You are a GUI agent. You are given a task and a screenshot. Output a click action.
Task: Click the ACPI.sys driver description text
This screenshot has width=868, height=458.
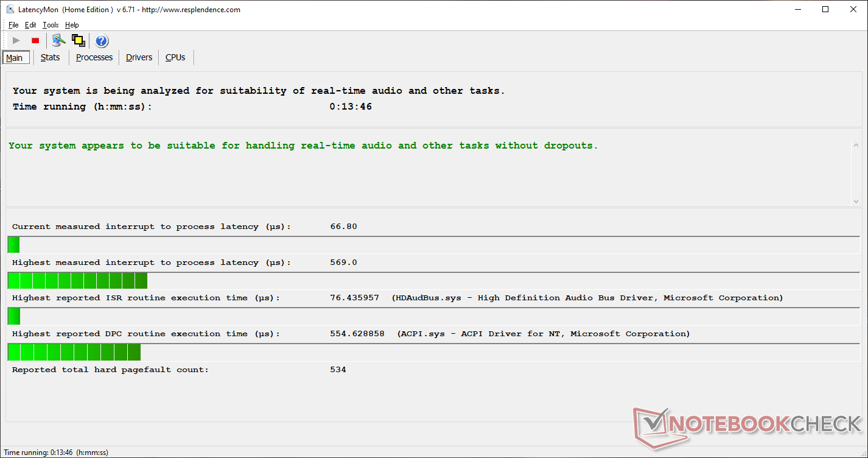point(544,334)
